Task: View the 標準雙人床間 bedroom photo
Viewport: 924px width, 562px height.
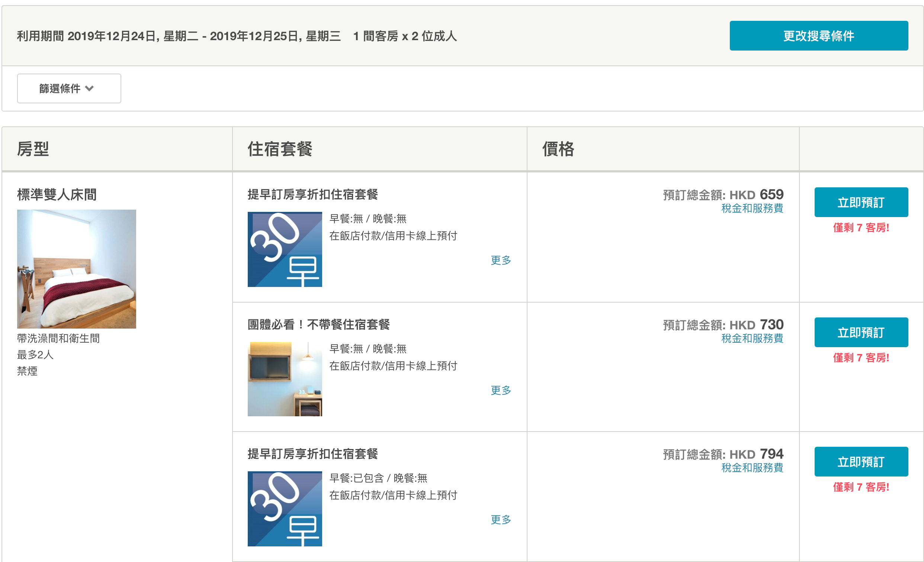Action: tap(77, 269)
